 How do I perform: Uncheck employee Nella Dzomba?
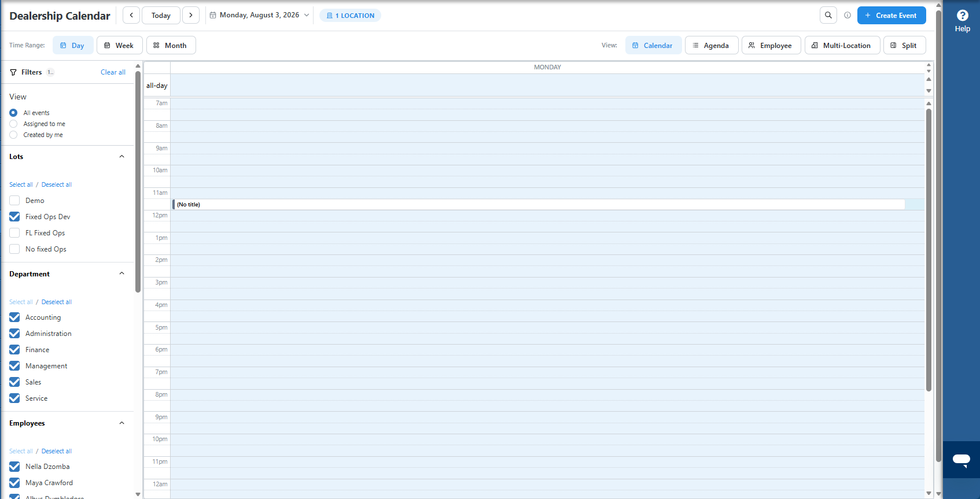[14, 467]
